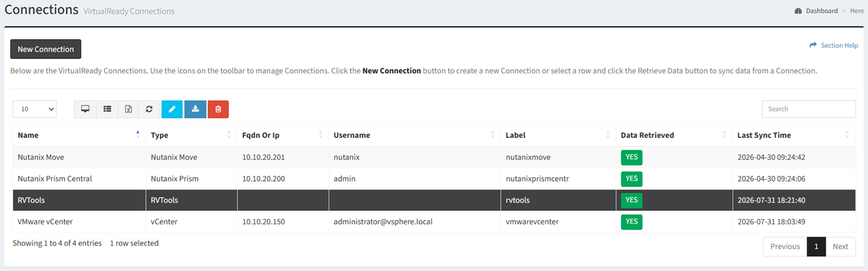The height and width of the screenshot is (271, 868).
Task: Sort by Label column header
Action: click(x=559, y=135)
